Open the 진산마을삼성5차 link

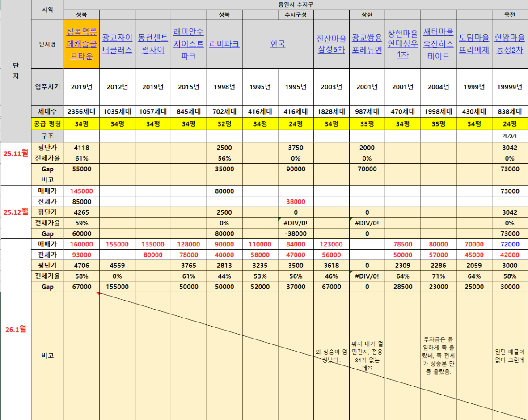(x=331, y=43)
